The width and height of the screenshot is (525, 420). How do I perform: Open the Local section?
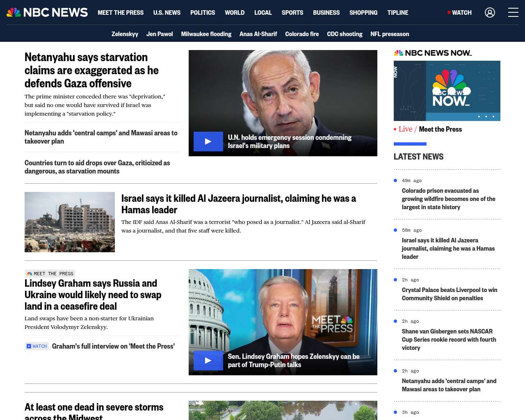click(263, 12)
